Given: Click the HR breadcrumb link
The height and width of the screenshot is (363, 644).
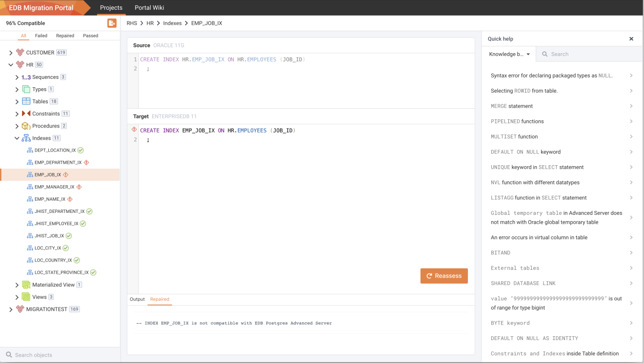Looking at the screenshot, I should [x=150, y=23].
